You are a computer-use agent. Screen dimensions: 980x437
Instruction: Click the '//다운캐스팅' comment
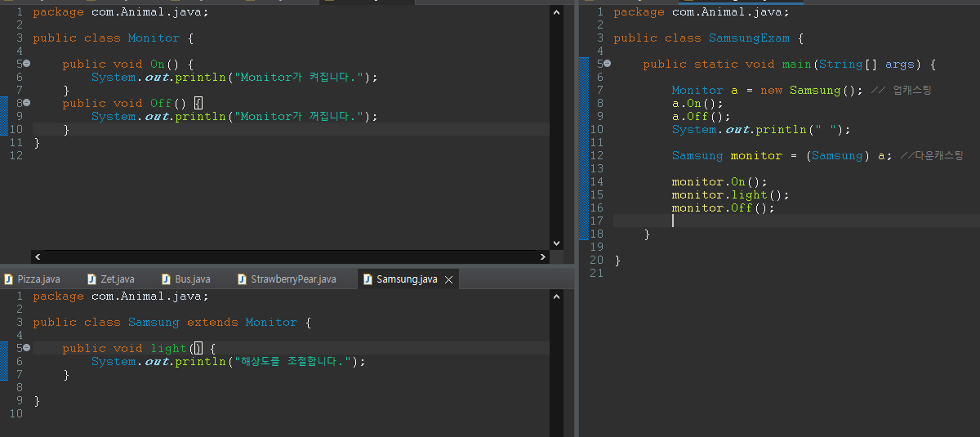933,156
